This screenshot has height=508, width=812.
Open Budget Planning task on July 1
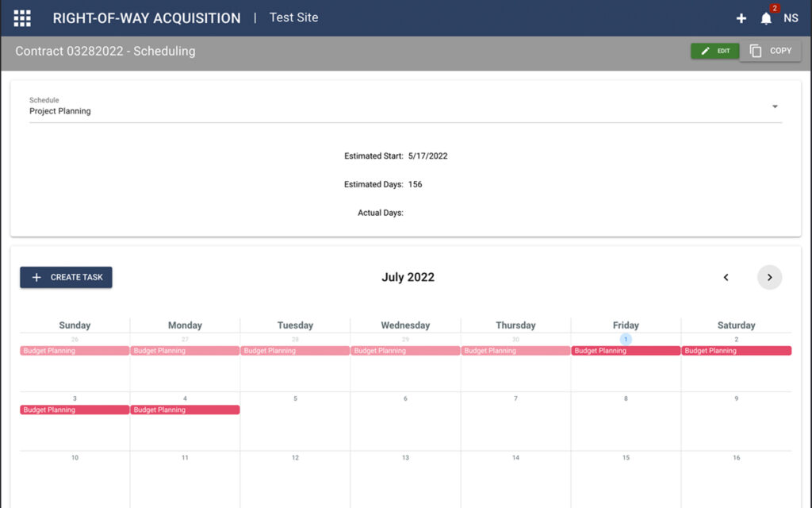click(x=625, y=351)
